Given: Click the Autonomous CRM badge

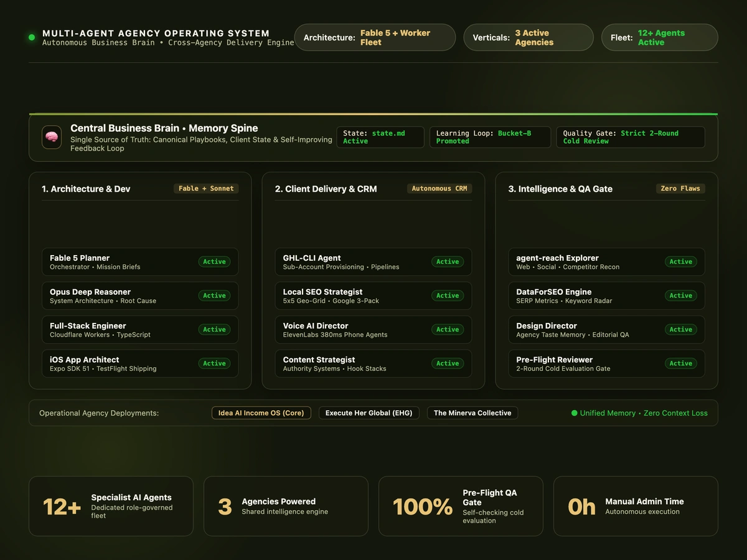Looking at the screenshot, I should [439, 189].
